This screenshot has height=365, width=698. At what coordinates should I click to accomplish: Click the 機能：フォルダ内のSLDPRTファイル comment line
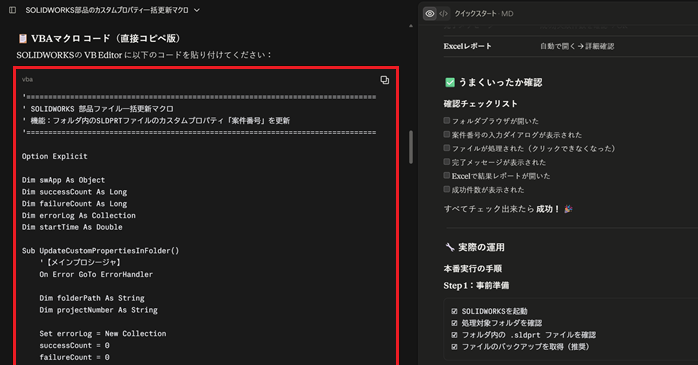[x=156, y=121]
